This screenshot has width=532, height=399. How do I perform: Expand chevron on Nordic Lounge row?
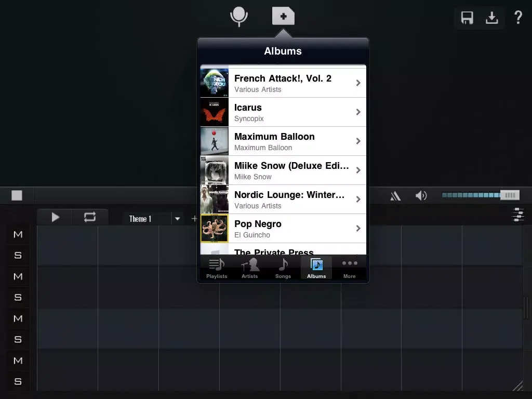coord(358,199)
